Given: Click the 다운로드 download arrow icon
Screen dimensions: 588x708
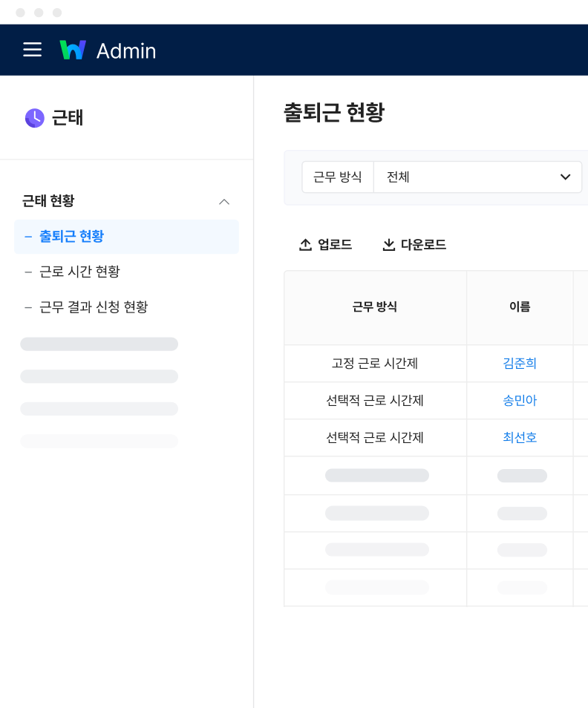Looking at the screenshot, I should pyautogui.click(x=388, y=245).
